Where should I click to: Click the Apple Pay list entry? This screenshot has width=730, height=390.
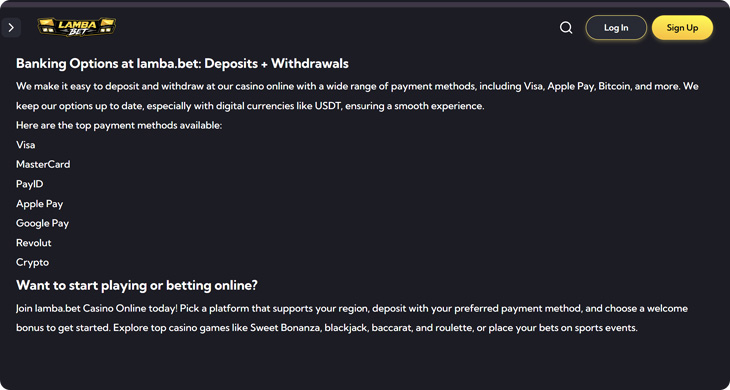pos(40,204)
